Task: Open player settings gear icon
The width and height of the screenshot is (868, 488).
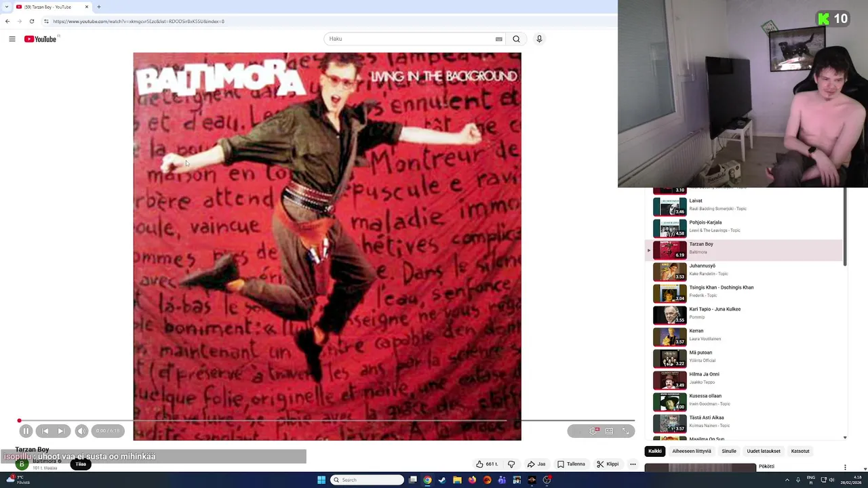Action: click(593, 431)
